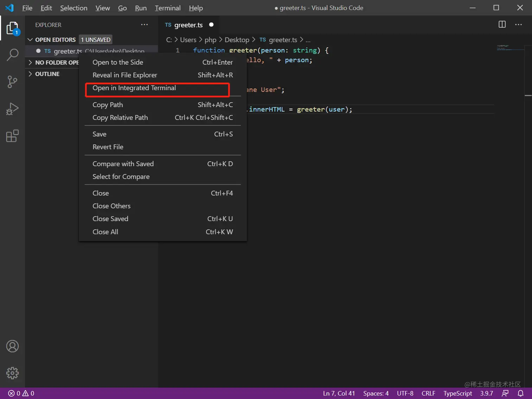
Task: Click TypeScript language mode selector
Action: [457, 393]
